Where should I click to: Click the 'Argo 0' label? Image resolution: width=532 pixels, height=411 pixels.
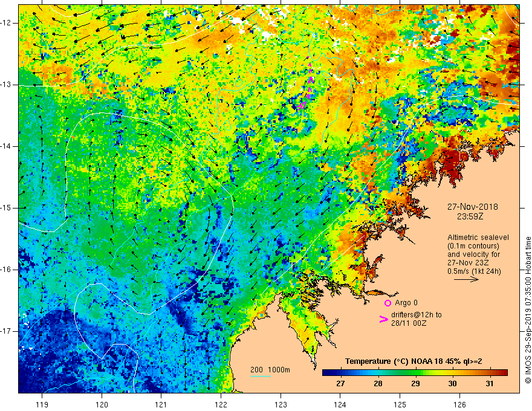click(x=406, y=303)
